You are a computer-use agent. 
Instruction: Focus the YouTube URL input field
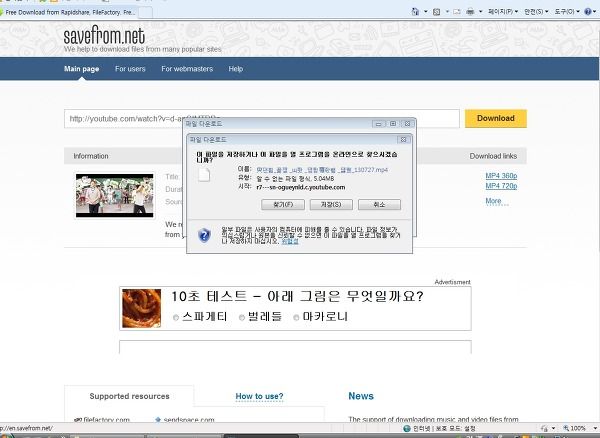tap(262, 119)
